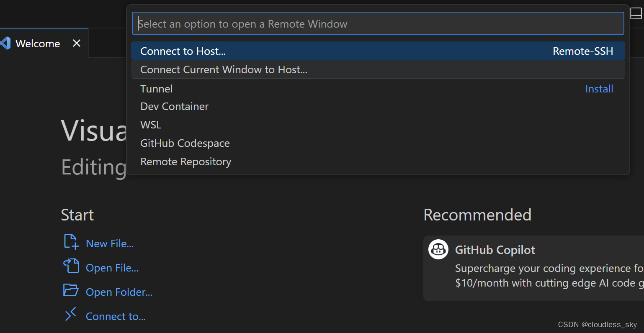Click the Open Folder icon
This screenshot has width=644, height=333.
coord(71,290)
